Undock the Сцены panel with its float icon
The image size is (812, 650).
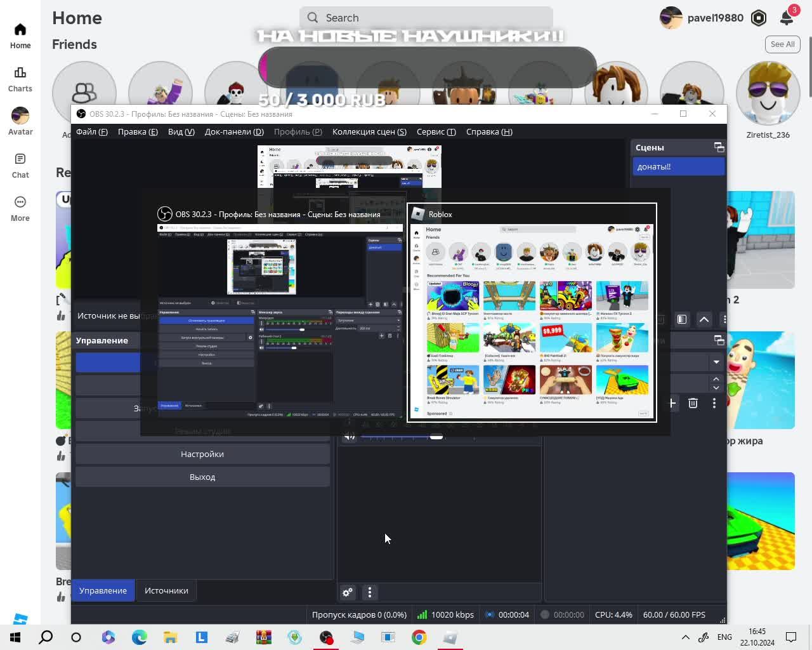point(719,147)
